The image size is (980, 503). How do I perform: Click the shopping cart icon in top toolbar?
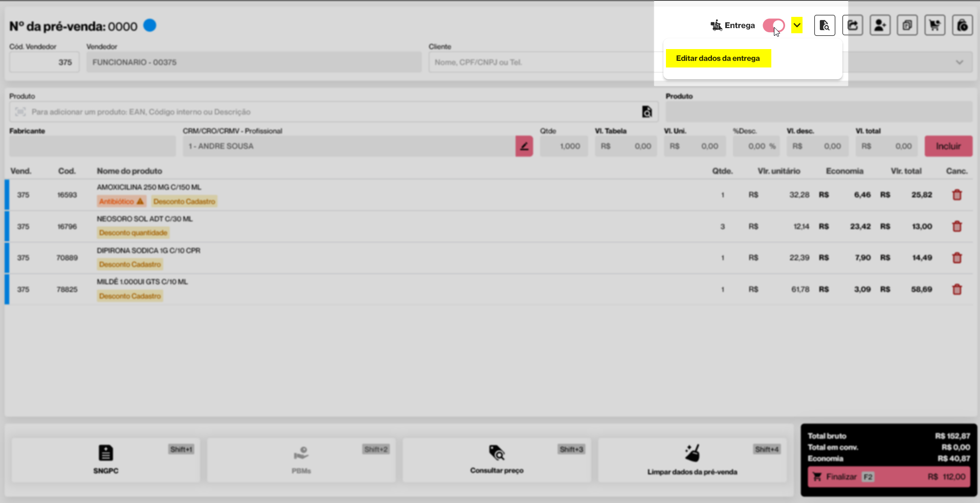[x=935, y=26]
